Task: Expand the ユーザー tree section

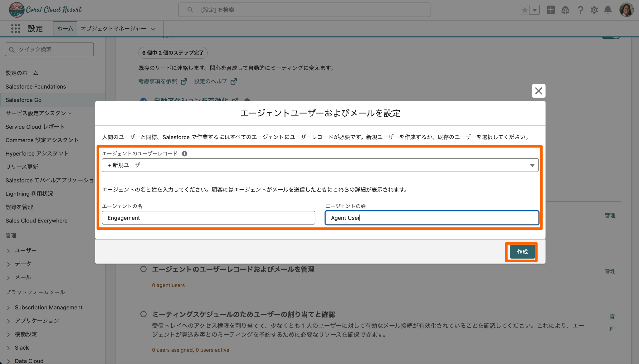Action: coord(8,250)
